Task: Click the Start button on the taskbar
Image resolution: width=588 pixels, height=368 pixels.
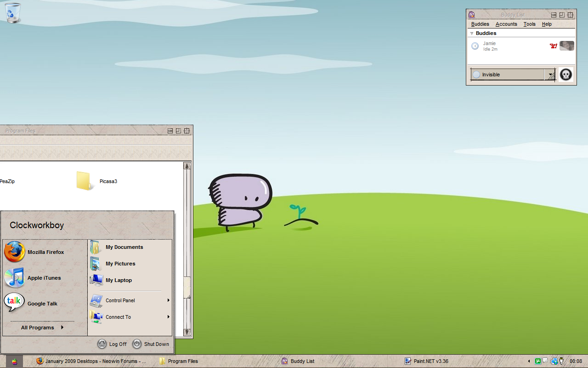Action: 14,361
